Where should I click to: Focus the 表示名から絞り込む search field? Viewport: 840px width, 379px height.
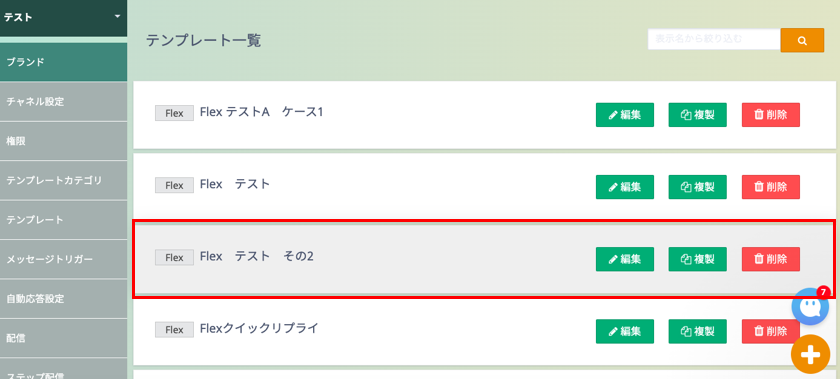tap(714, 39)
